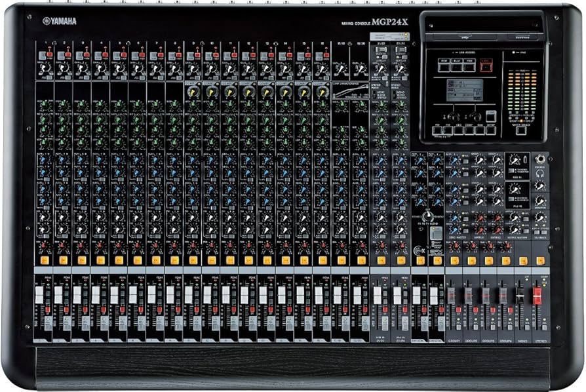Click the LCD display screen in the master section
This screenshot has height=392, width=586.
[x=466, y=90]
